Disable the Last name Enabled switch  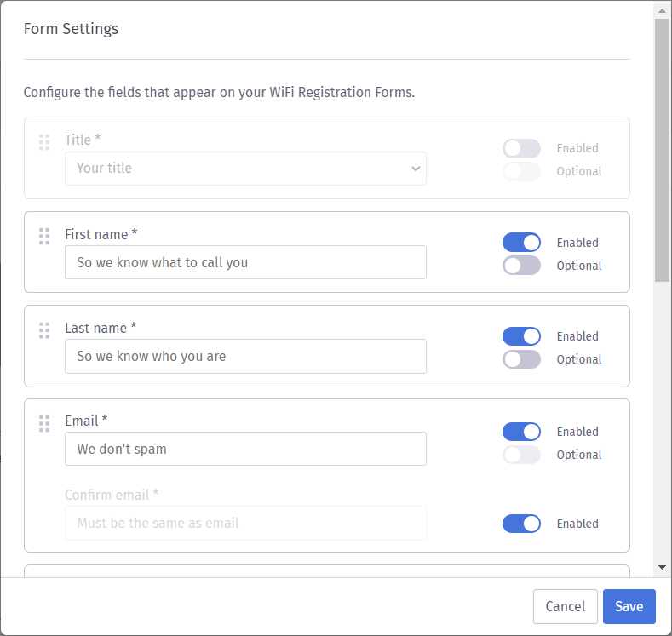[521, 336]
